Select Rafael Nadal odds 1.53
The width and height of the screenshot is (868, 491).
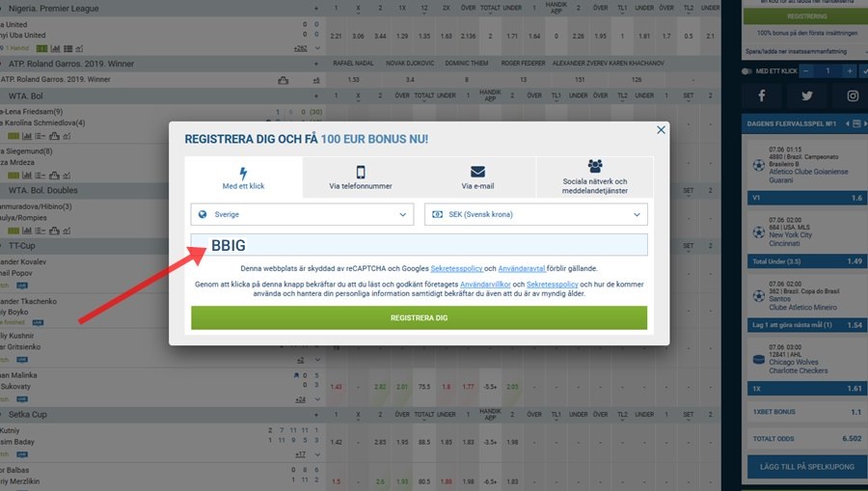(353, 80)
